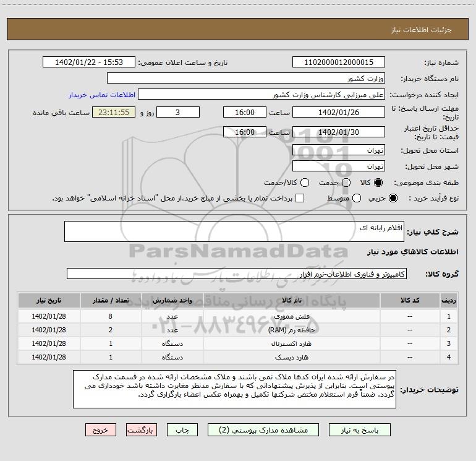Click unit عدد in فلش مموری row
This screenshot has height=461, width=476.
[172, 316]
